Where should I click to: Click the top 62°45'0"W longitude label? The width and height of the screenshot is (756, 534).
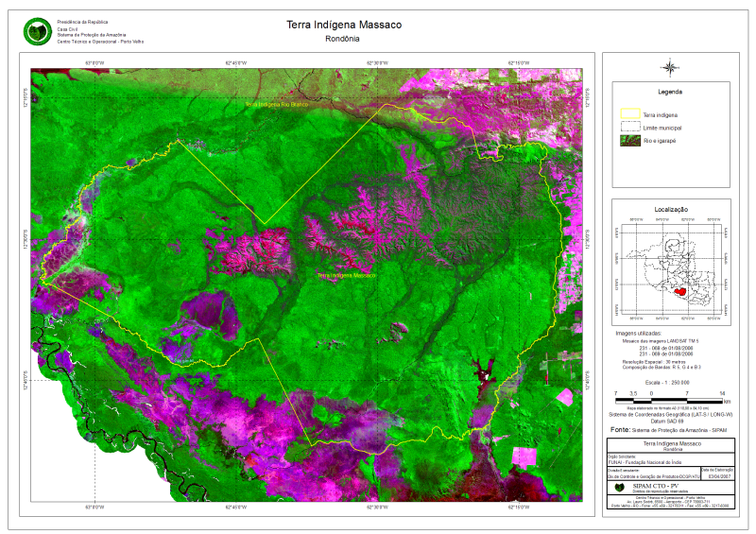236,63
